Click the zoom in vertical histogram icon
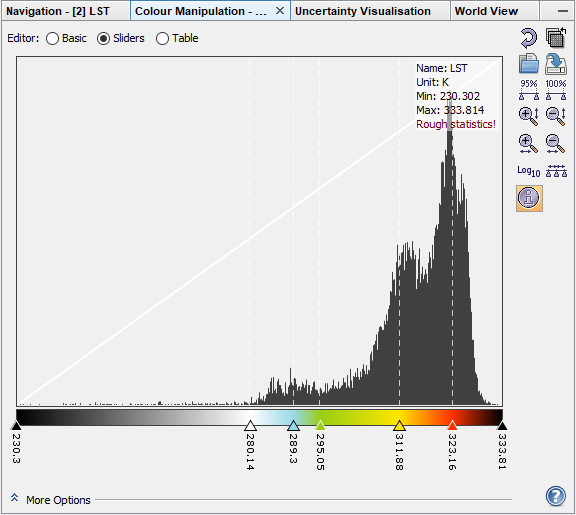 coord(529,116)
